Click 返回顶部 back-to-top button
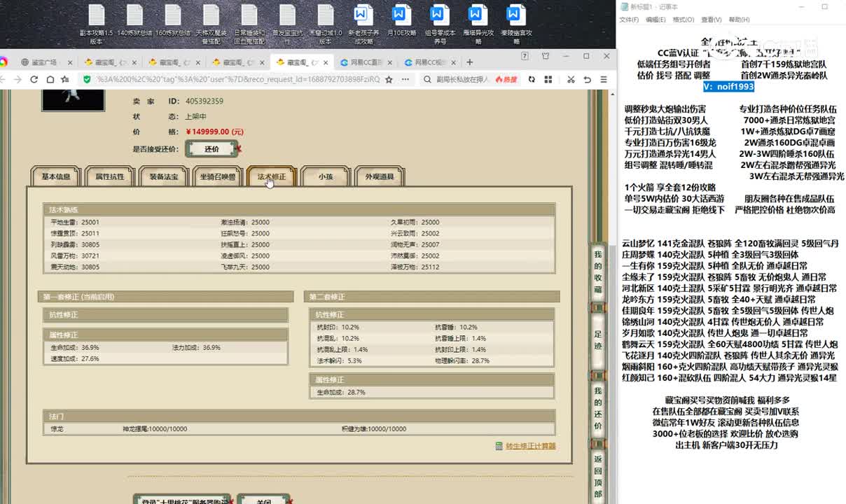This screenshot has height=504, width=846. [x=597, y=476]
